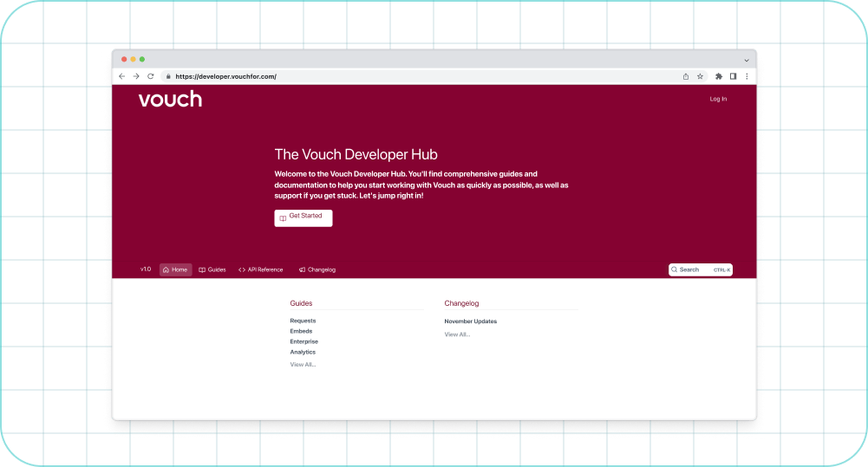Expand the tab search chevron in title bar
The image size is (868, 467).
coord(747,61)
